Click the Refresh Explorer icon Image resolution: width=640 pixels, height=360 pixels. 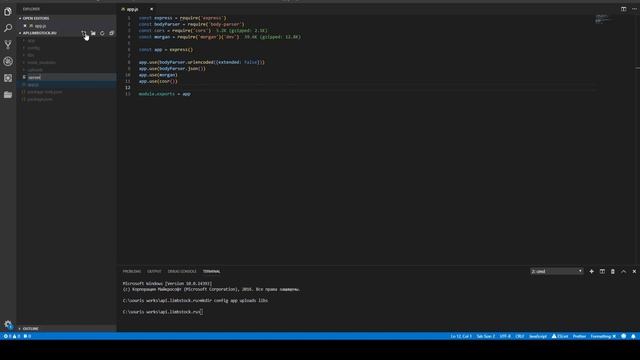click(102, 33)
